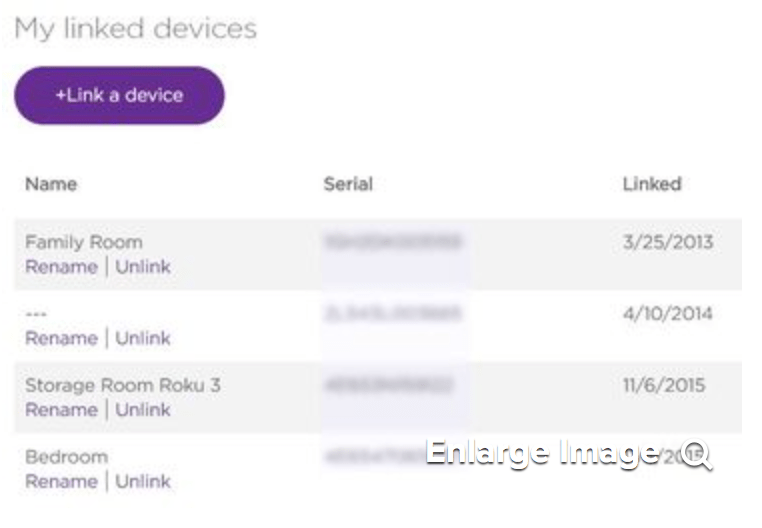Viewport: 762px width, 528px height.
Task: Click the Name column header
Action: click(x=51, y=184)
